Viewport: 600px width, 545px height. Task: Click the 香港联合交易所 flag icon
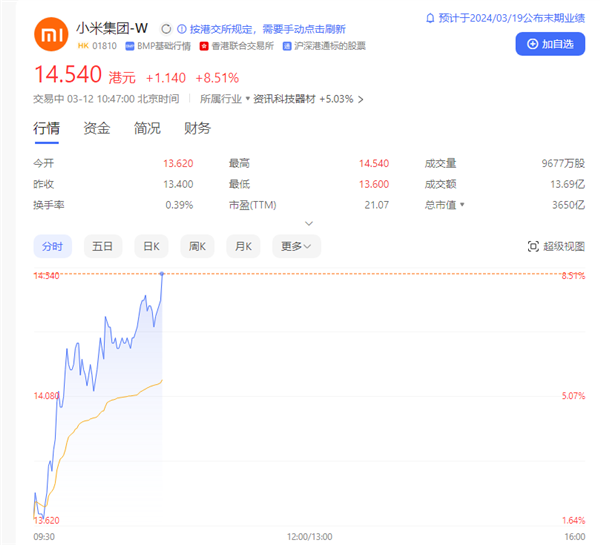(204, 47)
